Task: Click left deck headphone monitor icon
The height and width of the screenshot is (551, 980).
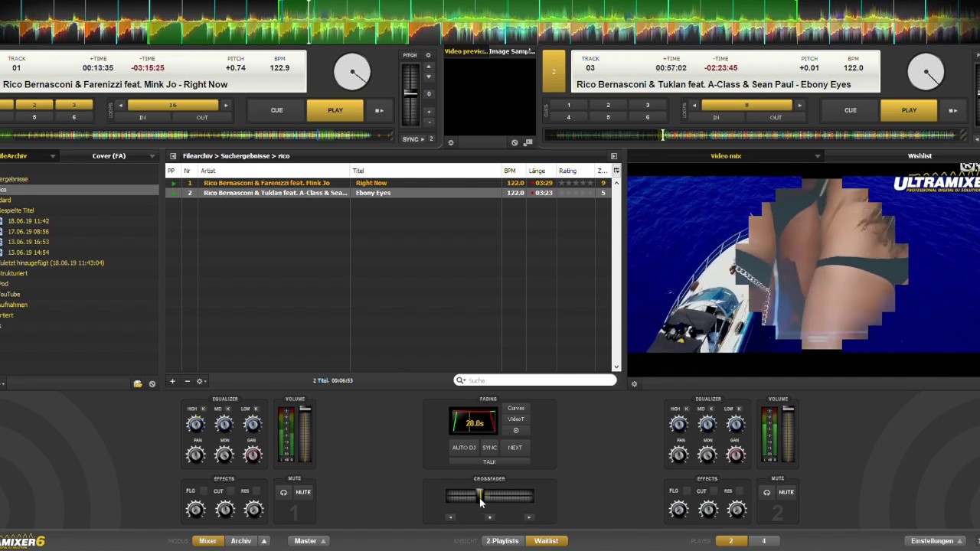Action: coord(283,492)
